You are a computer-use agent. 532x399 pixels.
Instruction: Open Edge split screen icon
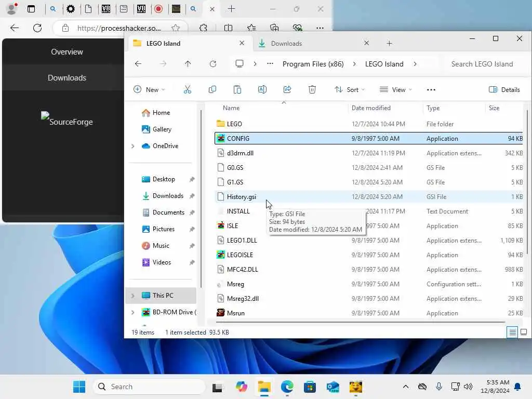point(229,28)
